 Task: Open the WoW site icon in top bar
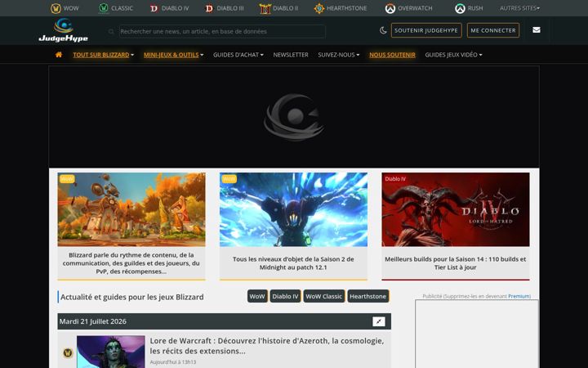[x=56, y=8]
